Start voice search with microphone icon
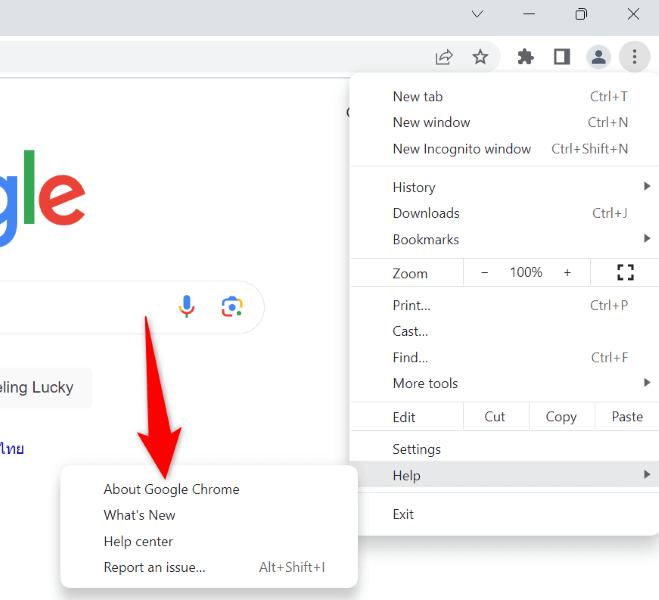 point(187,307)
